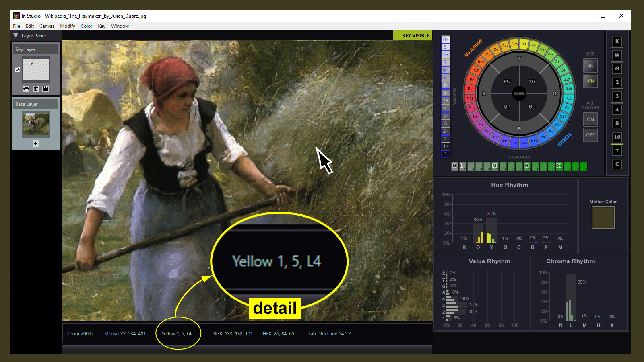
Task: Open the File menu
Action: click(17, 26)
